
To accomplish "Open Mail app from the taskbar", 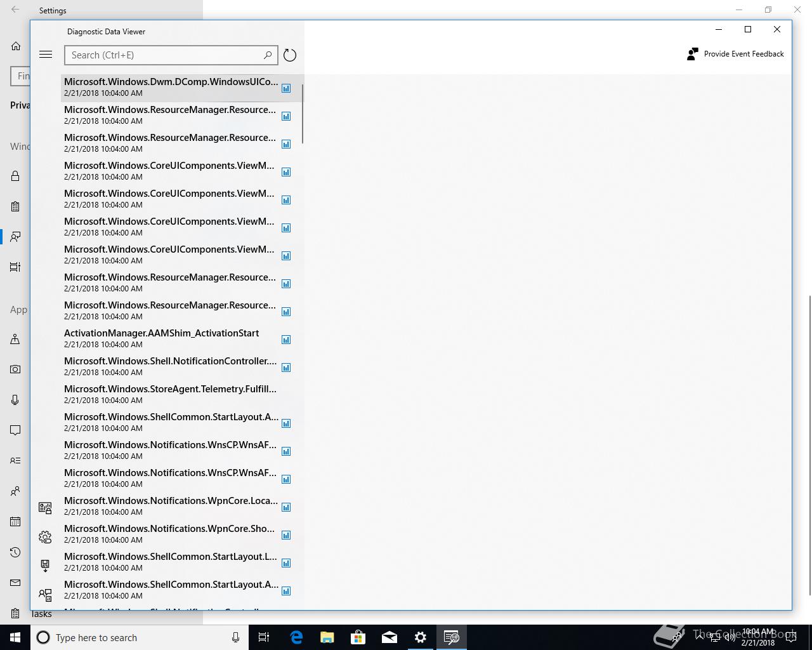I will [390, 637].
